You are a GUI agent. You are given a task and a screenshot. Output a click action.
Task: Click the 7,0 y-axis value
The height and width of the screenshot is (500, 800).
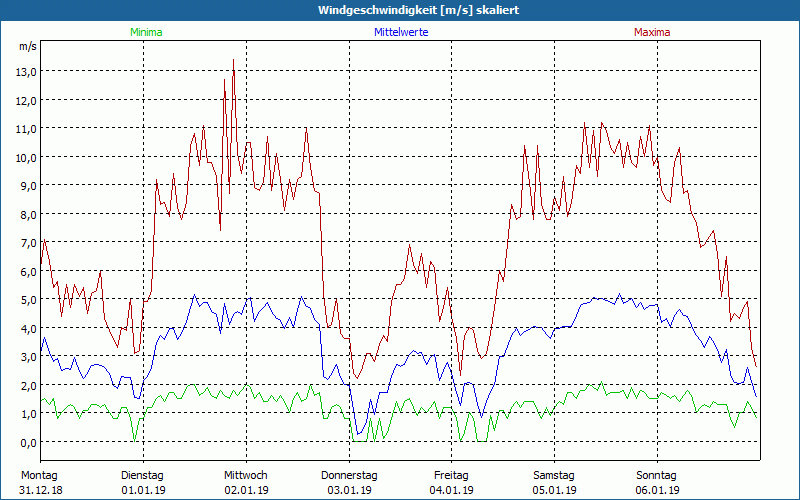[28, 243]
